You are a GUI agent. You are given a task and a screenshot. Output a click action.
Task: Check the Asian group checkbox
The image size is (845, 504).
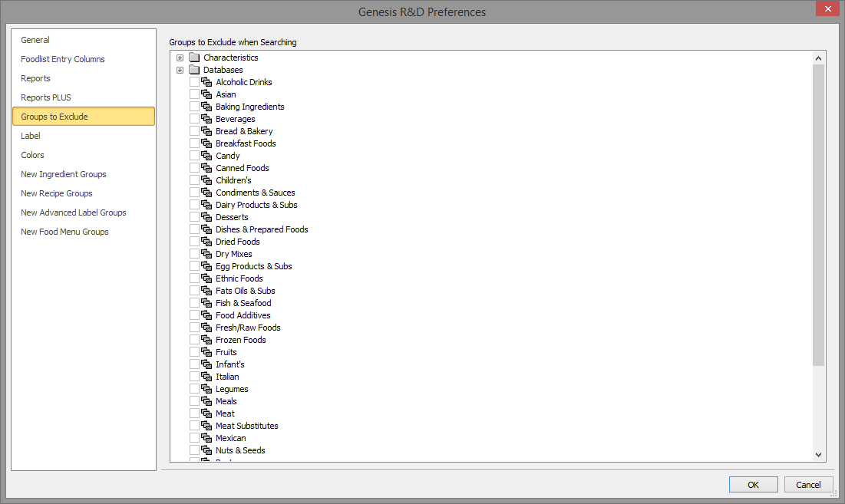[194, 94]
